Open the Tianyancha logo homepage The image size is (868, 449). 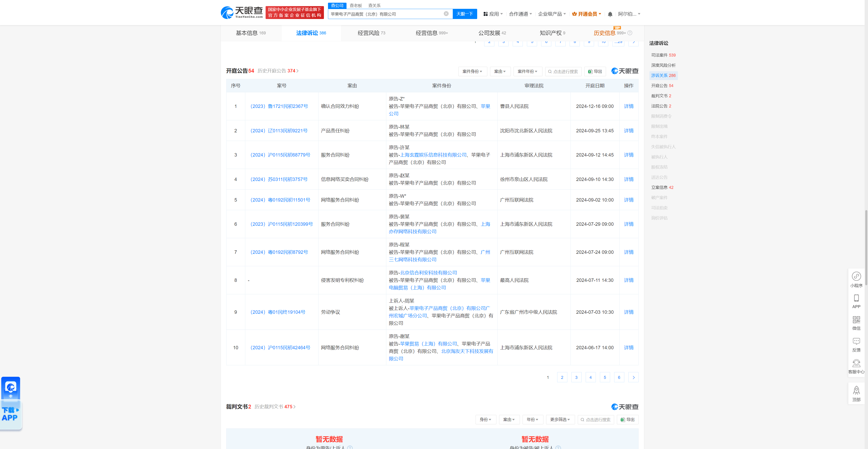point(242,12)
